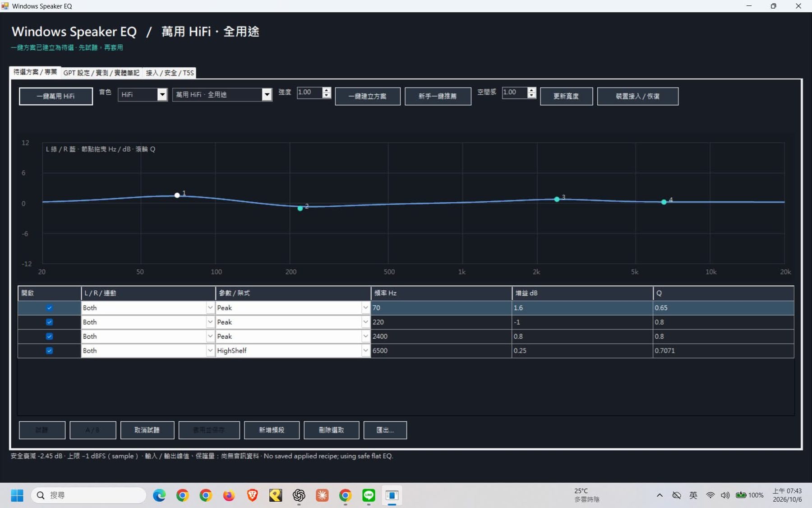Click the 匯出... export button
Image resolution: width=812 pixels, height=508 pixels.
click(385, 430)
